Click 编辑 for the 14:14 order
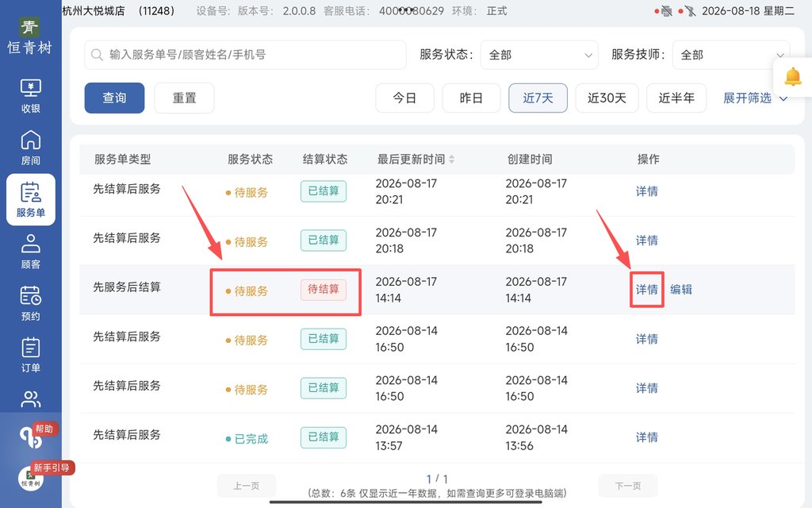This screenshot has width=812, height=508. pyautogui.click(x=681, y=290)
